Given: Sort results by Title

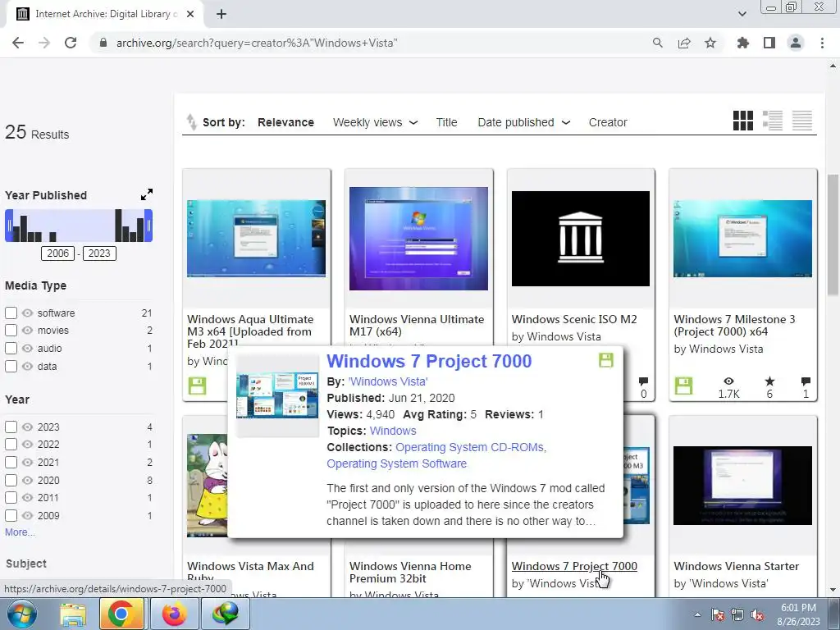Looking at the screenshot, I should pos(446,122).
